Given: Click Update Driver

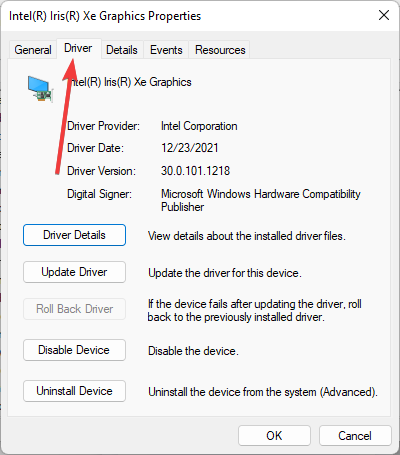Looking at the screenshot, I should point(74,272).
